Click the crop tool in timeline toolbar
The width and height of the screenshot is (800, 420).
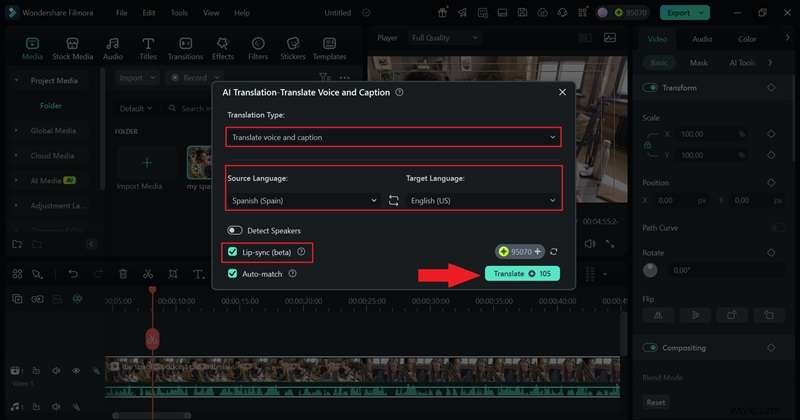tap(173, 273)
